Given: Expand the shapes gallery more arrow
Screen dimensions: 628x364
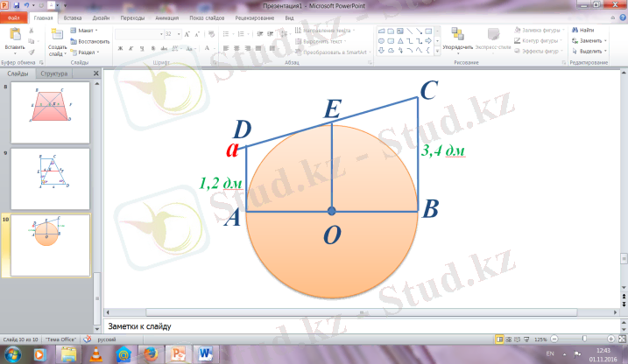Looking at the screenshot, I should 435,50.
